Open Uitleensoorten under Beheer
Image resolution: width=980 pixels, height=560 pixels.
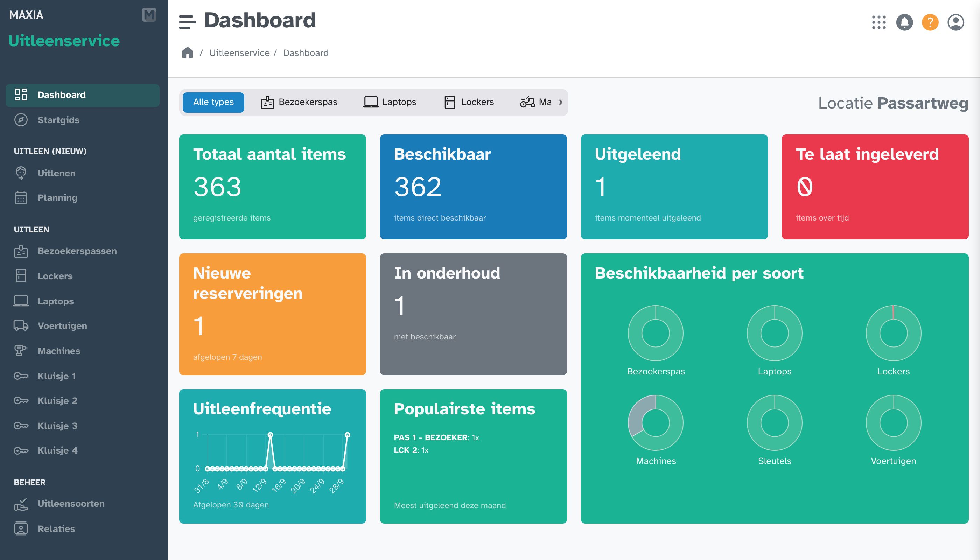pyautogui.click(x=83, y=503)
